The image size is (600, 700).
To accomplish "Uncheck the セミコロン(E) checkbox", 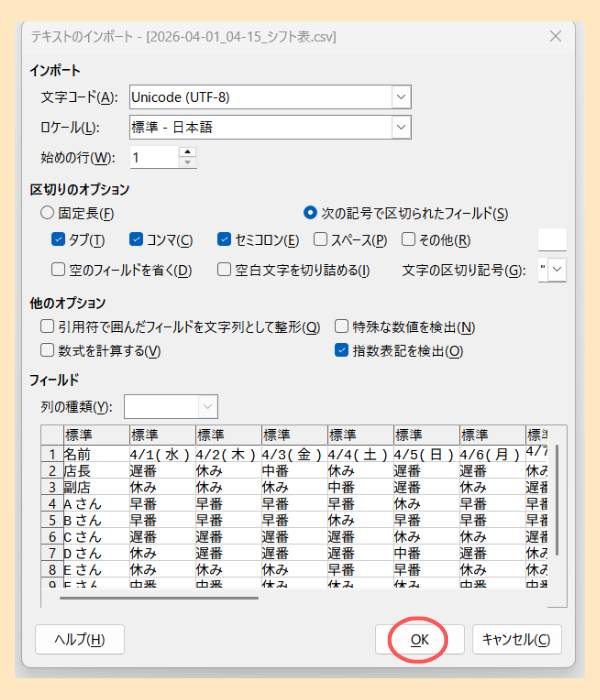I will (x=224, y=239).
